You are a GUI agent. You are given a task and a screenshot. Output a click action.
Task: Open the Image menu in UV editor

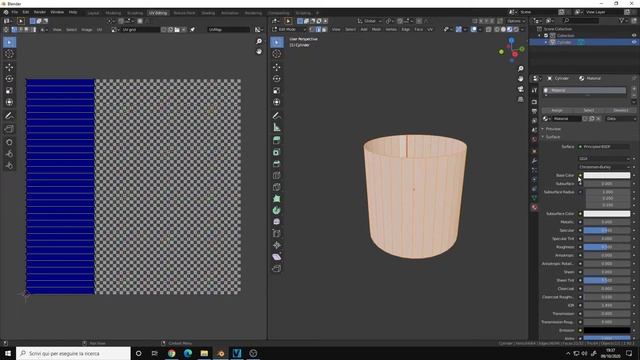click(x=87, y=29)
